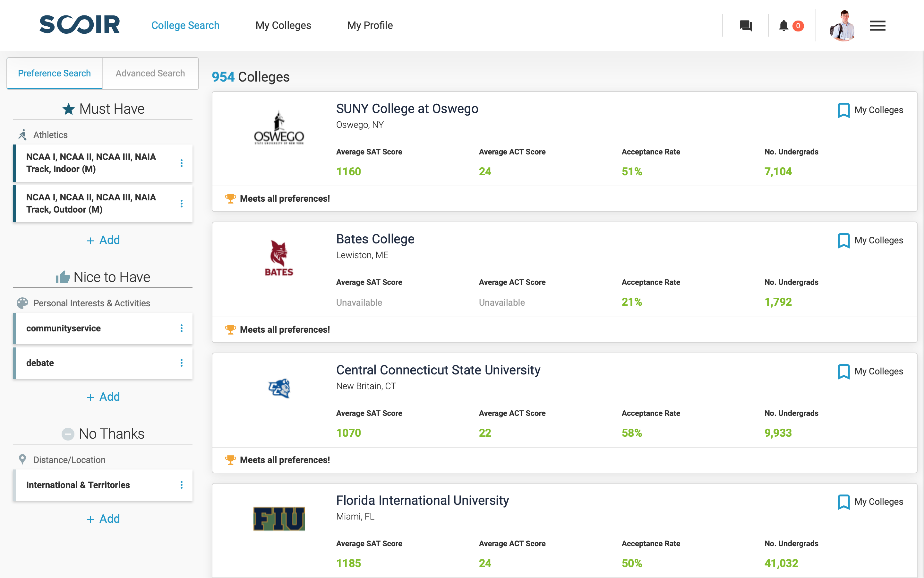Click the Must Have star icon
The width and height of the screenshot is (924, 578).
pyautogui.click(x=69, y=109)
